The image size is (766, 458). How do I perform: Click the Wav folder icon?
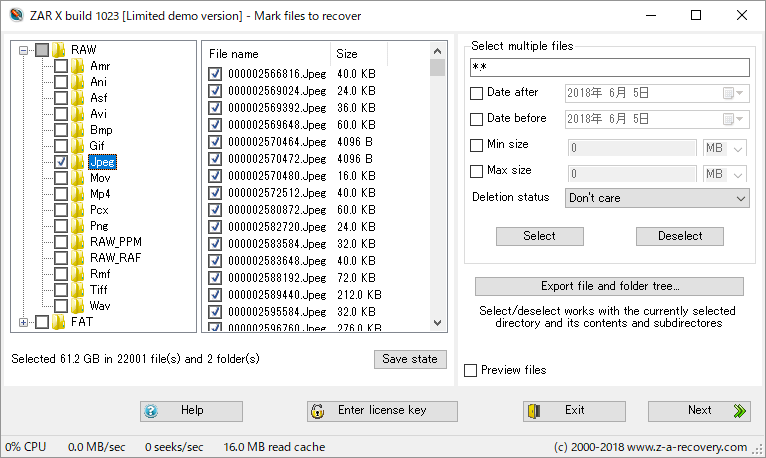[77, 306]
